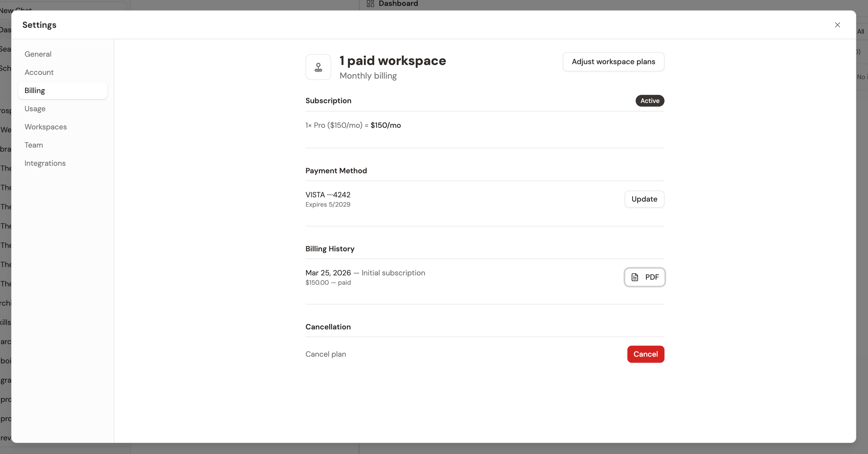Click the Subscription section heading
868x454 pixels.
pos(328,101)
